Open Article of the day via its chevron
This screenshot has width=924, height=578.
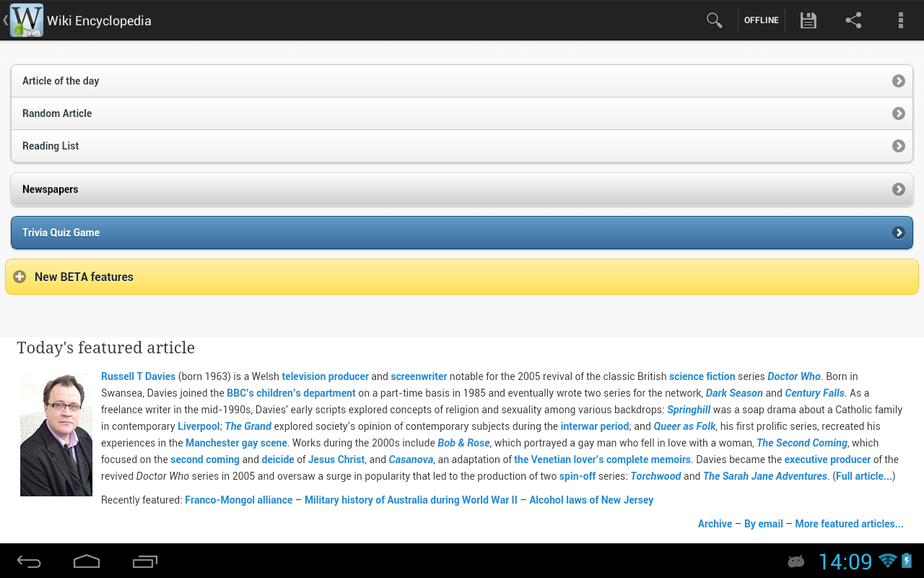898,81
